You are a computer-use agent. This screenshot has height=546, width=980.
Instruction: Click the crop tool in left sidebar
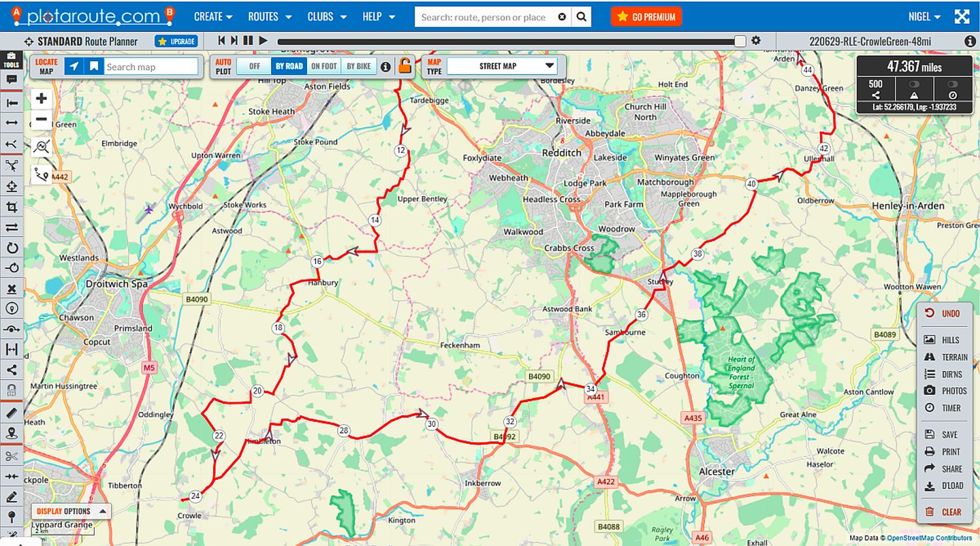click(12, 207)
